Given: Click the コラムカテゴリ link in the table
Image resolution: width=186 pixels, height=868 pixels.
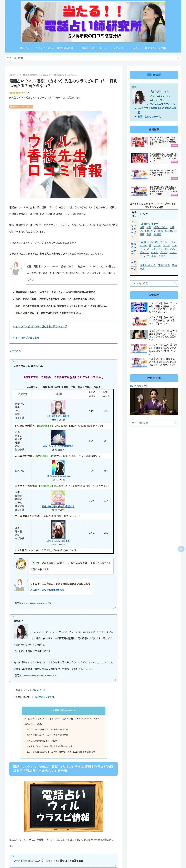Looking at the screenshot, I should [x=134, y=267].
